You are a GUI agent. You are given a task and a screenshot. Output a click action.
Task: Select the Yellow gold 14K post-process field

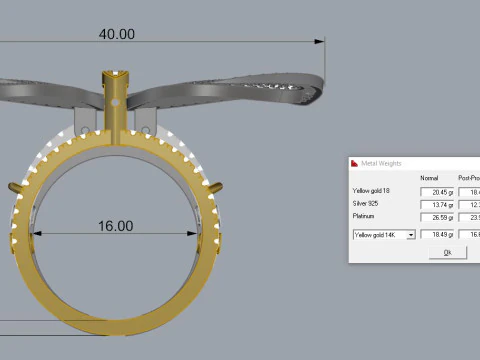(469, 235)
